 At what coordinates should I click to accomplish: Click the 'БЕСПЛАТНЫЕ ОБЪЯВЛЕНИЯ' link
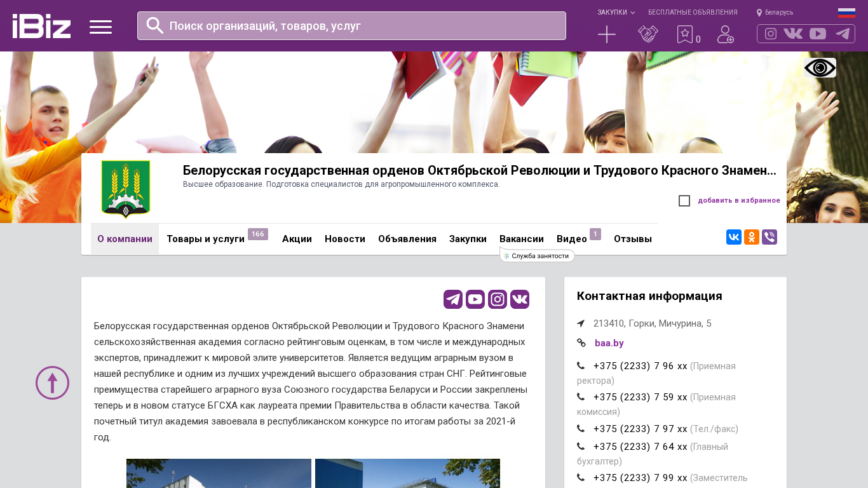693,13
